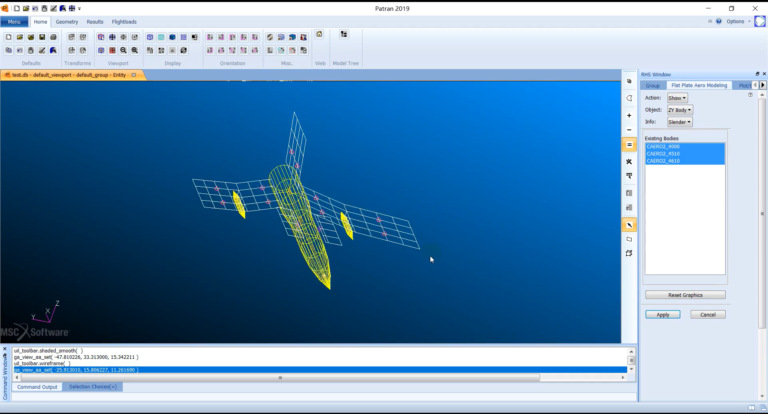
Task: Click the first Orientation view icon
Action: (x=210, y=37)
